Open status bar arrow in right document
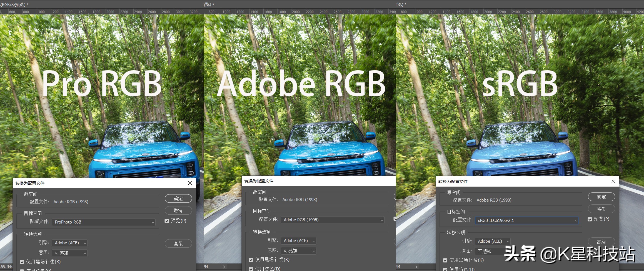Image resolution: width=644 pixels, height=271 pixels. click(x=416, y=267)
